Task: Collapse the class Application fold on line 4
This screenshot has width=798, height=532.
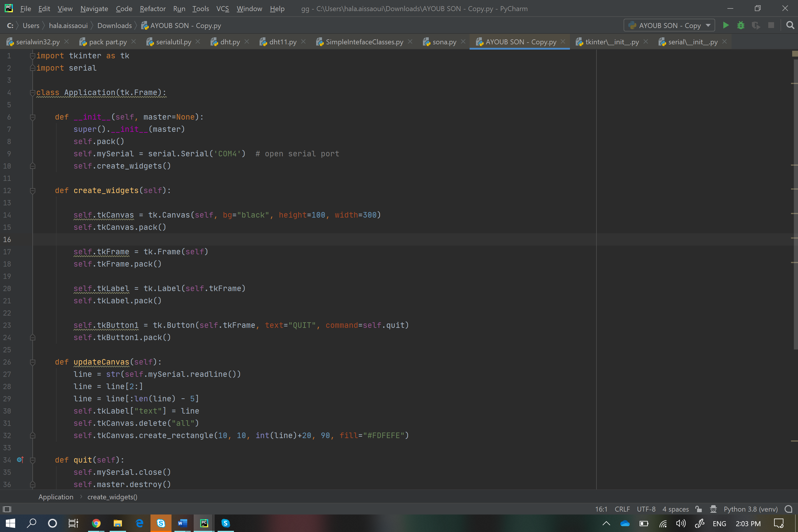Action: pos(33,92)
